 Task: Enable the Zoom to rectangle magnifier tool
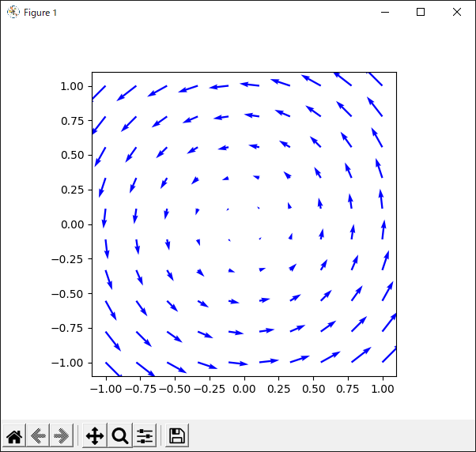point(119,435)
